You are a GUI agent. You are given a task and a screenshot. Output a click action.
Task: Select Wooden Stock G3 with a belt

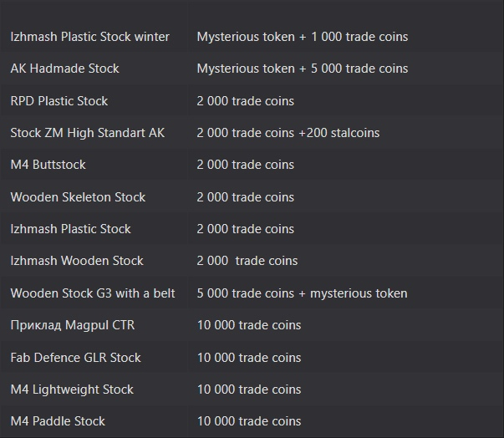click(x=93, y=293)
